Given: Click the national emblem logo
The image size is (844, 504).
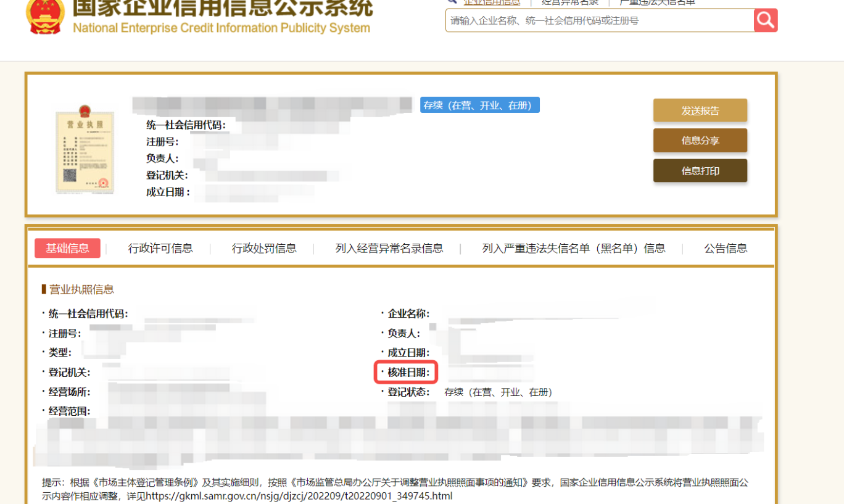Looking at the screenshot, I should point(45,17).
